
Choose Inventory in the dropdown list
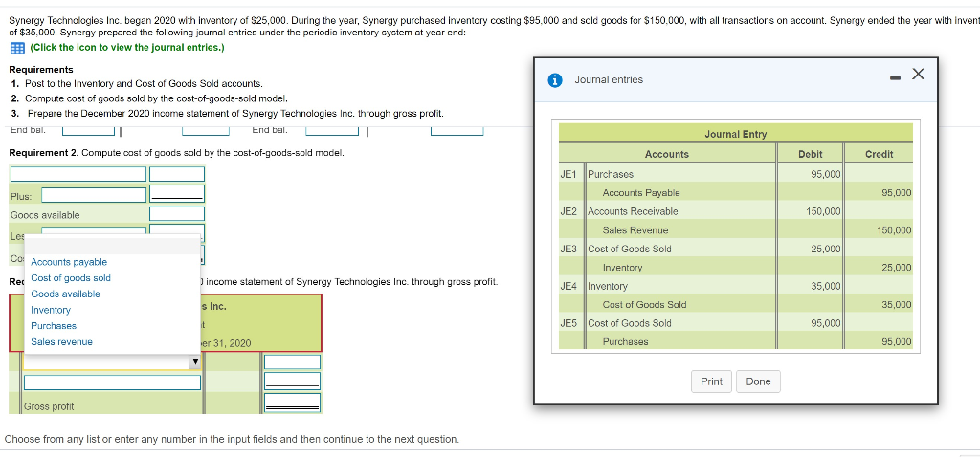click(51, 310)
